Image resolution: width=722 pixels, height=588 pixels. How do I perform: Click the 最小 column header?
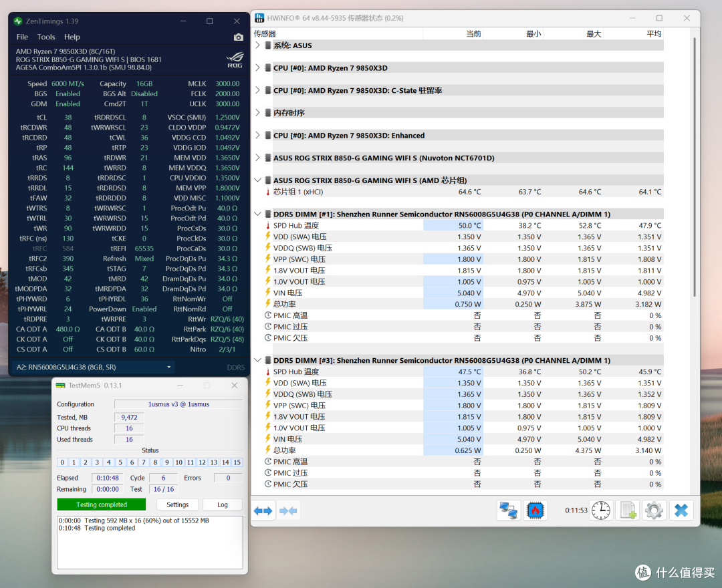[x=513, y=33]
